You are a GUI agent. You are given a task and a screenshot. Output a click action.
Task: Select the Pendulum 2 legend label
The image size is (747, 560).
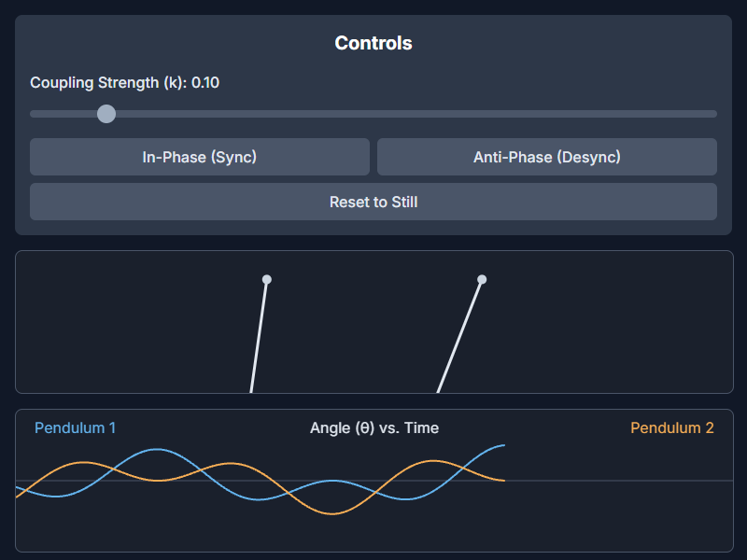pos(672,428)
